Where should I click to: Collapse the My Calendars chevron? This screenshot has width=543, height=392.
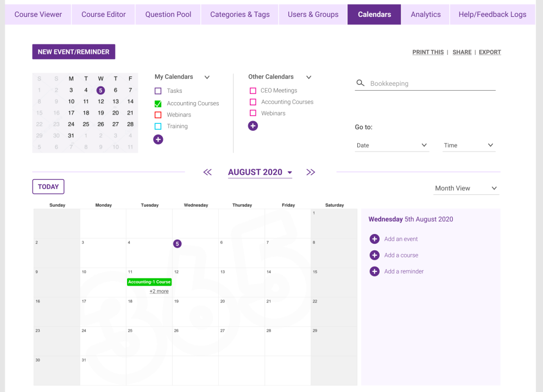pyautogui.click(x=207, y=77)
